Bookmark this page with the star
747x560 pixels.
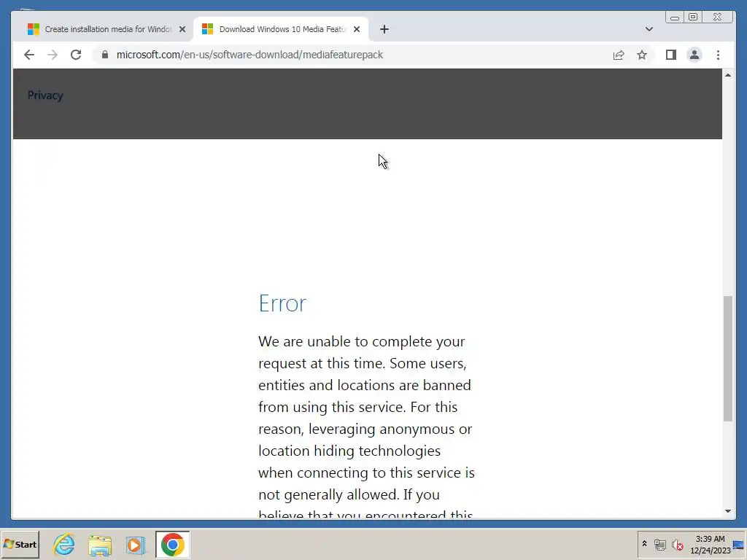coord(642,55)
